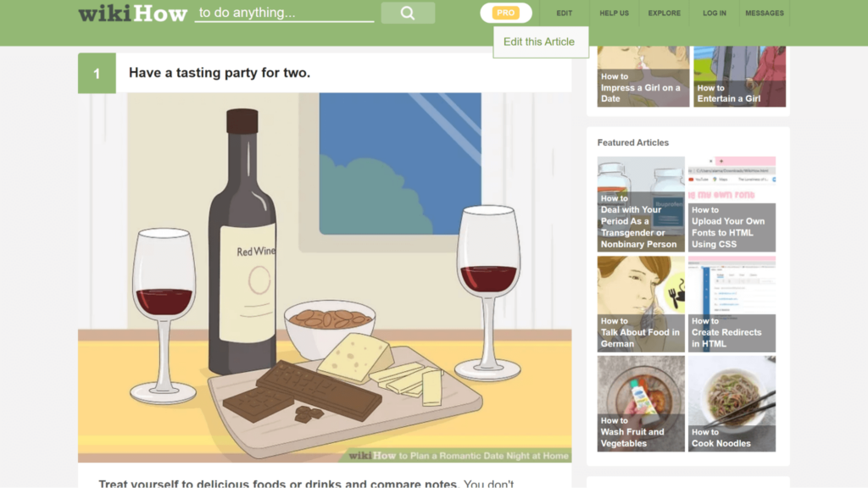Expand the EXPLORE menu

665,14
